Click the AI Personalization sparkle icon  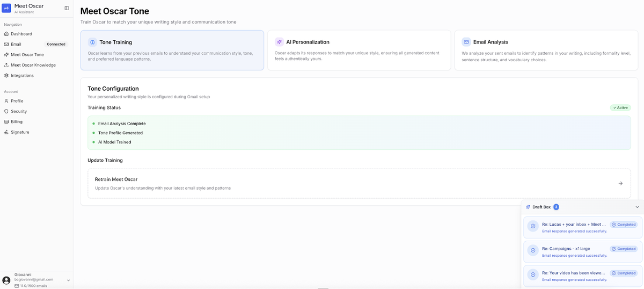279,42
